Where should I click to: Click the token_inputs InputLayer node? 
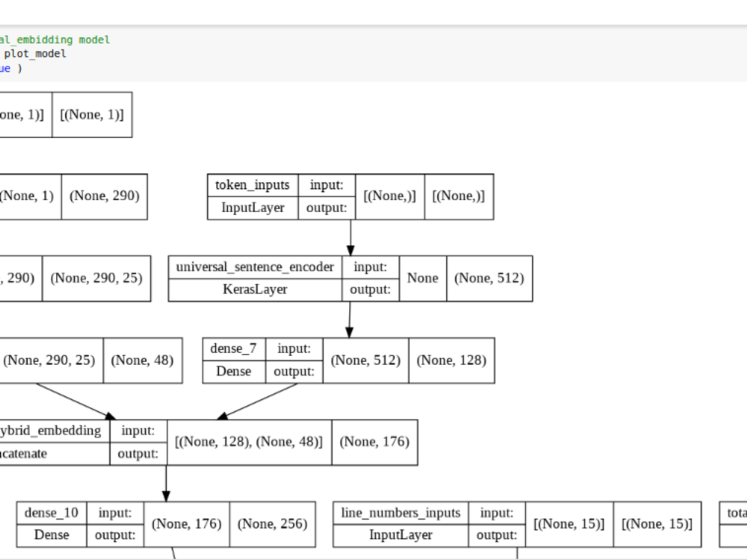pyautogui.click(x=252, y=196)
